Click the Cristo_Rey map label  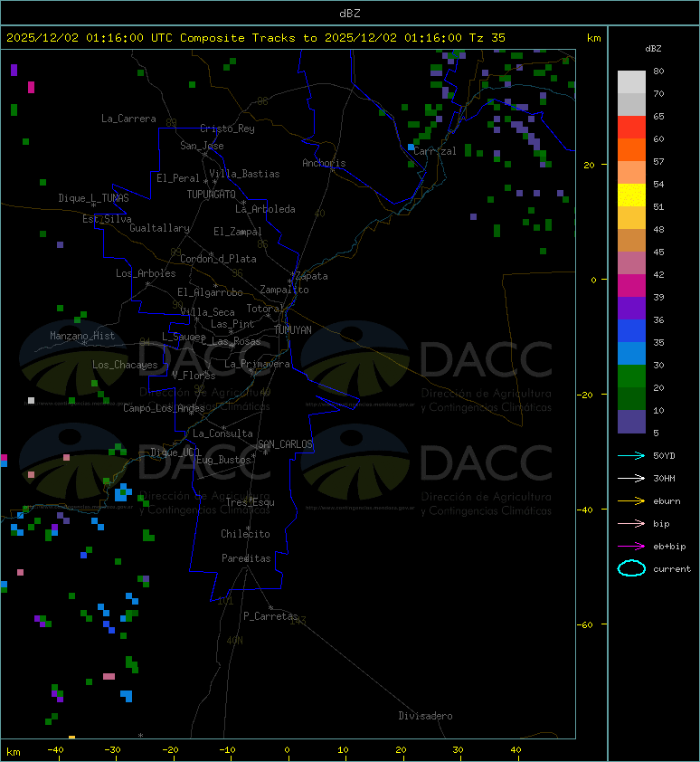[x=227, y=129]
